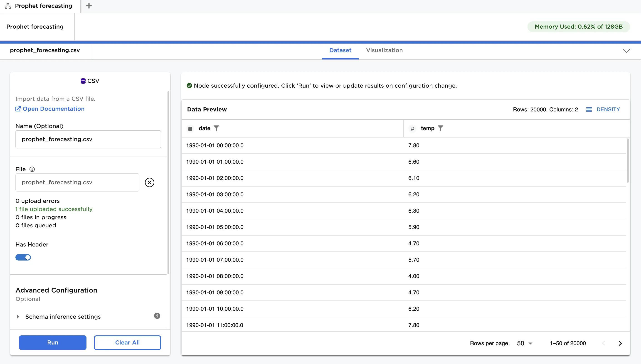Click Clear All to reset configuration
Viewport: 641px width, 364px height.
click(x=127, y=342)
